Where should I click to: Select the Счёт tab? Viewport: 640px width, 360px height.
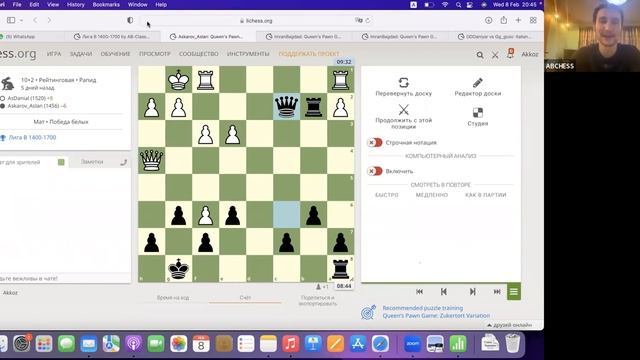245,298
